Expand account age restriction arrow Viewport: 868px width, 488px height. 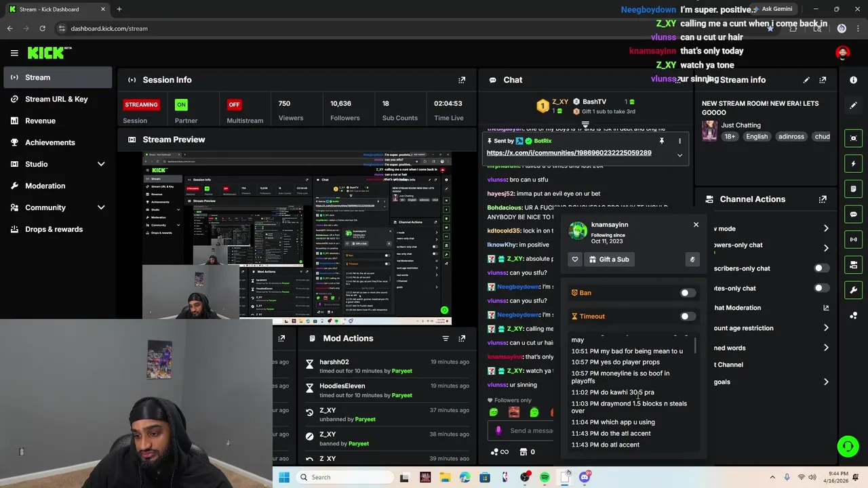(826, 328)
